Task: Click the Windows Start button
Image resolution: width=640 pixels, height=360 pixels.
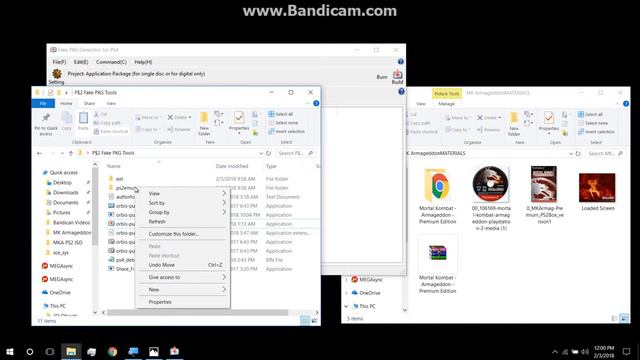Action: [10, 351]
